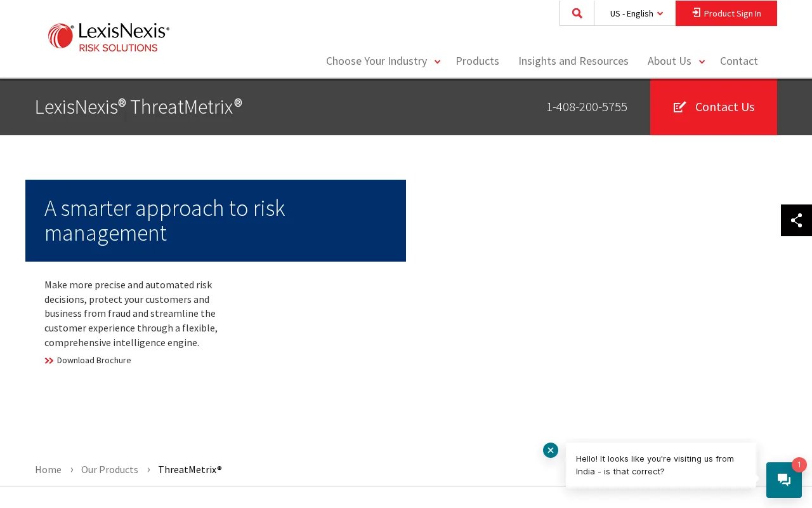Open the Products menu item

pyautogui.click(x=477, y=61)
